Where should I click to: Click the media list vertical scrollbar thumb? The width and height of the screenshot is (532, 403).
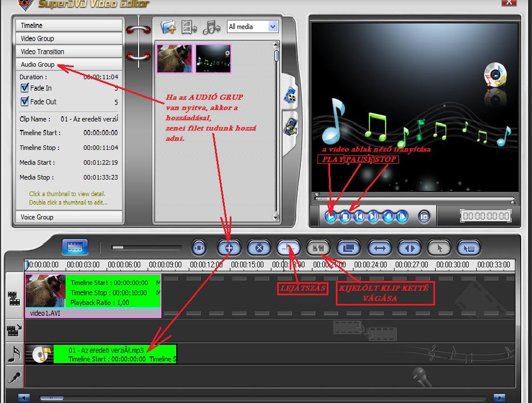277,56
